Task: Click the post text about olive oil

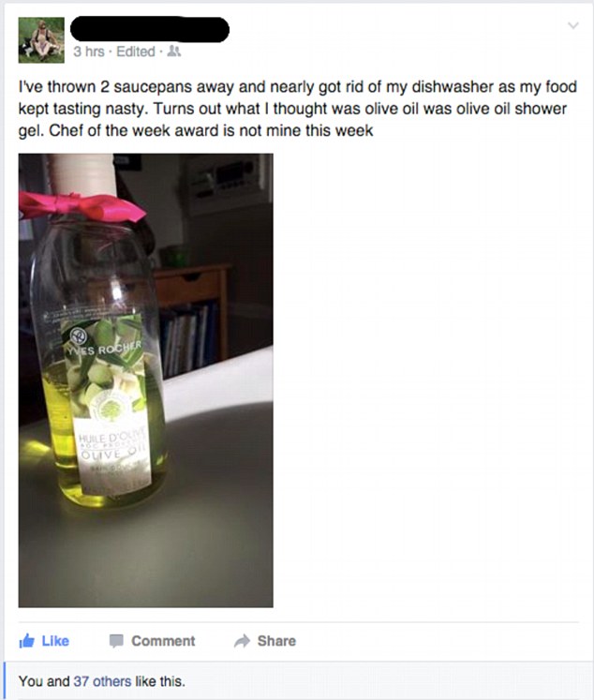Action: 298,109
